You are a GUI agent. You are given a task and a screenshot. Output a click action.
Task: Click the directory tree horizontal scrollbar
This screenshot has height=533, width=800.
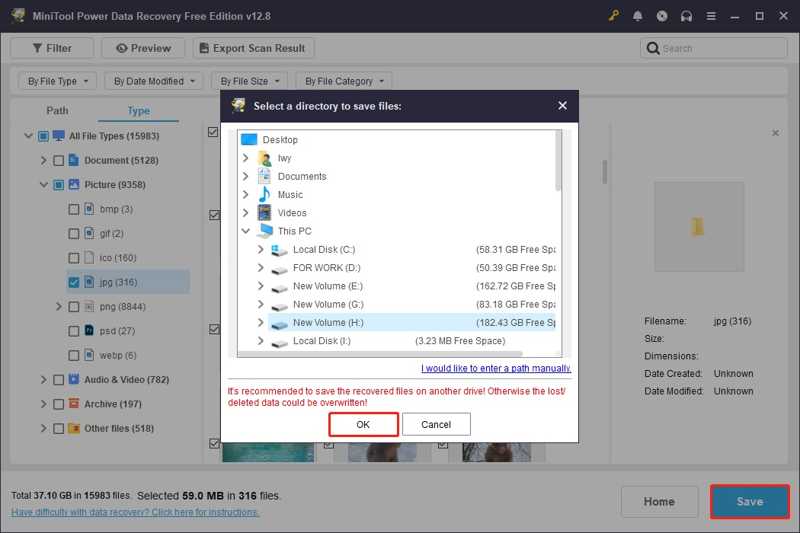381,353
